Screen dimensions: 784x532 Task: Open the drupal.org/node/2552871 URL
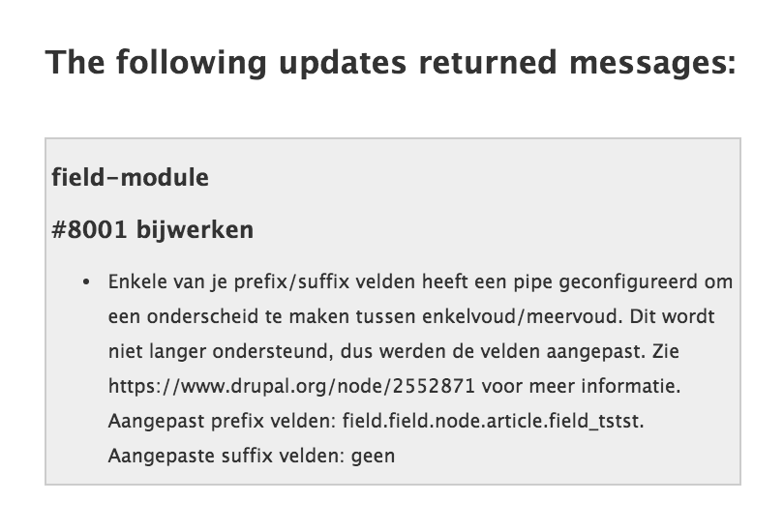click(x=291, y=386)
